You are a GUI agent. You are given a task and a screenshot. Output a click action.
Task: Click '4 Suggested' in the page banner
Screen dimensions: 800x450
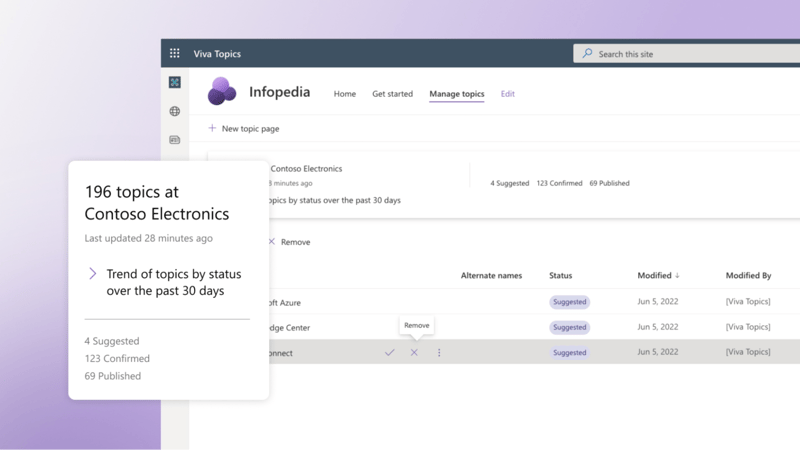pos(510,183)
